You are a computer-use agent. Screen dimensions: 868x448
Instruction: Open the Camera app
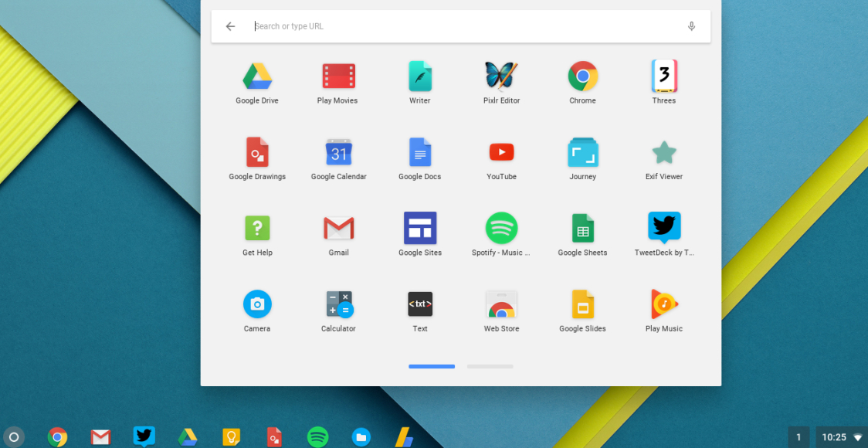pos(257,304)
